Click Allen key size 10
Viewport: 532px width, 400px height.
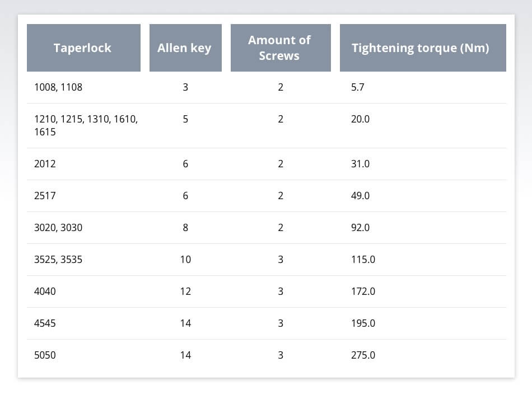[x=185, y=260]
